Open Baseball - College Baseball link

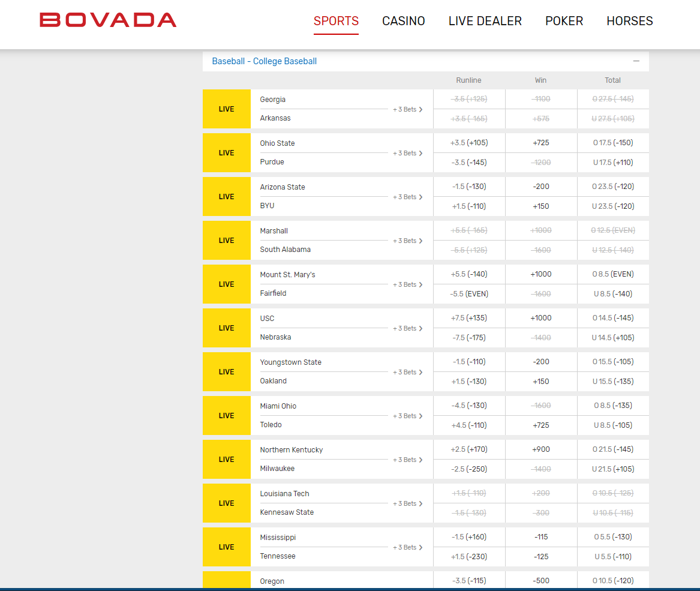265,61
